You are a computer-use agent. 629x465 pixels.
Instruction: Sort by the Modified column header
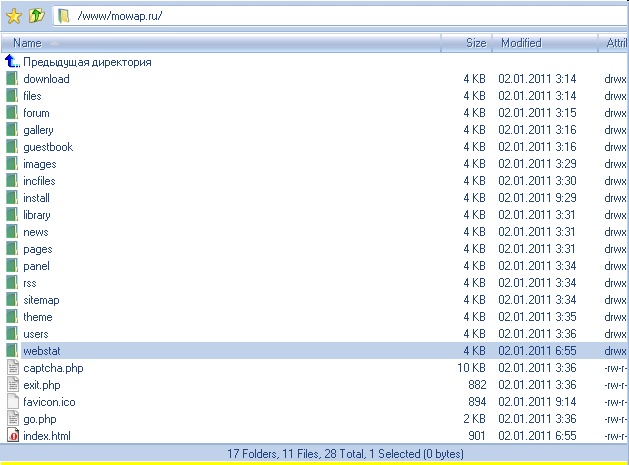pos(544,43)
